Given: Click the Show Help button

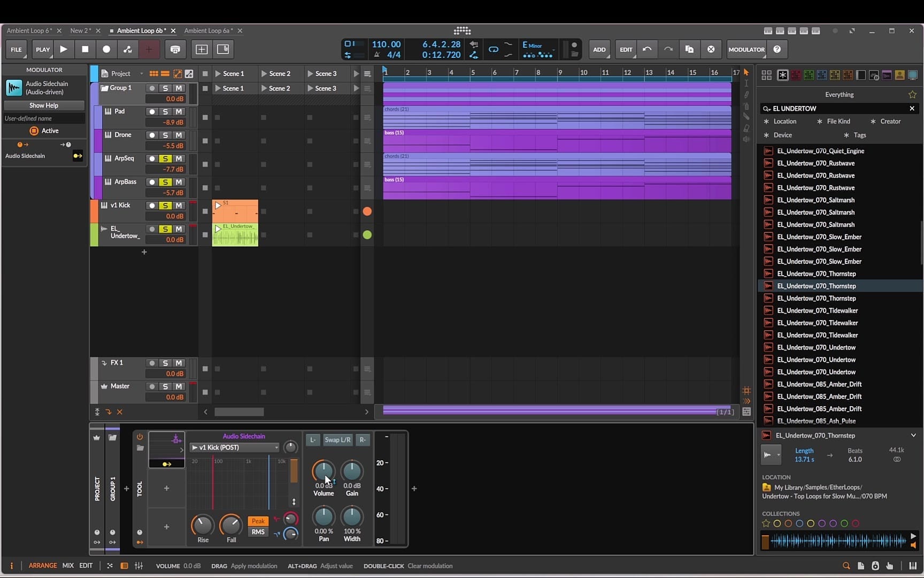Looking at the screenshot, I should pyautogui.click(x=44, y=105).
